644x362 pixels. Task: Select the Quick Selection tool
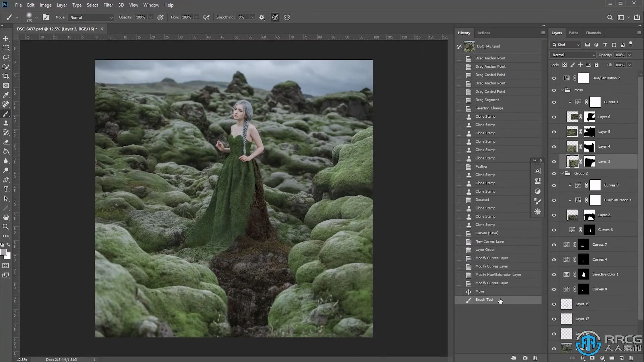pos(6,67)
